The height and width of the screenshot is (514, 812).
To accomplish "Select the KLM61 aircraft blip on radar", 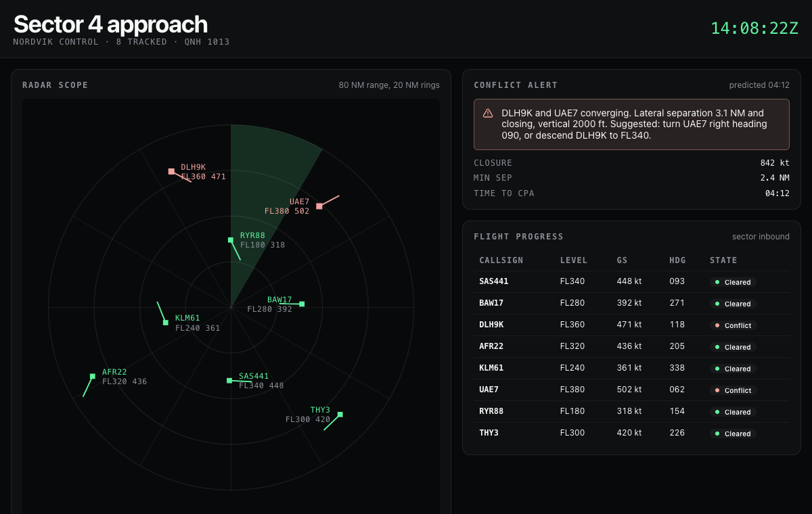I will point(165,323).
